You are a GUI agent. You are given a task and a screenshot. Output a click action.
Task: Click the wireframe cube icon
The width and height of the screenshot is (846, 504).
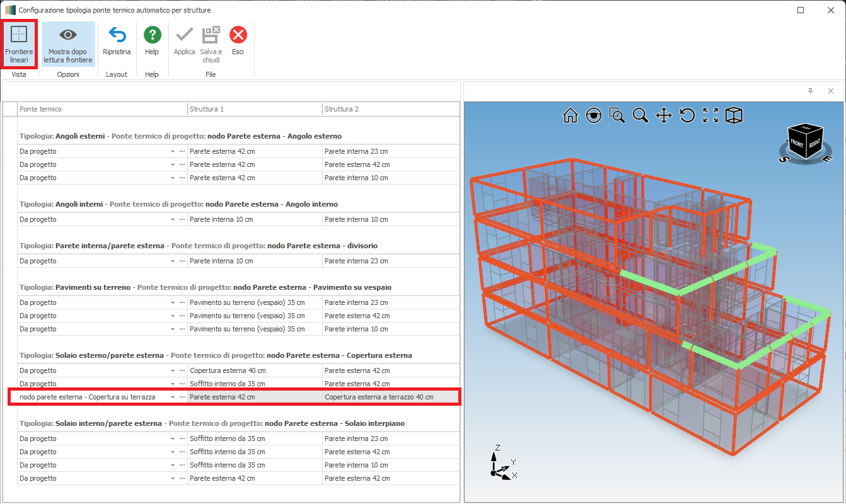(734, 115)
